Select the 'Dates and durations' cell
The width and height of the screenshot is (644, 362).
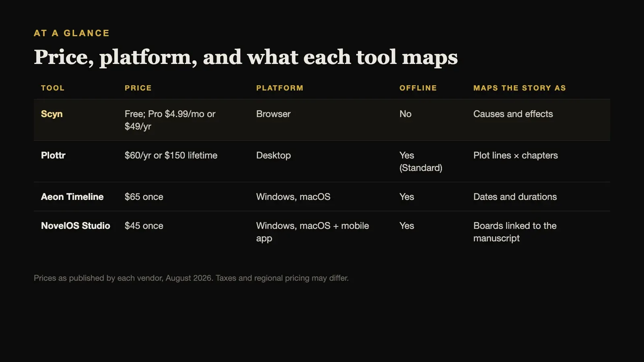[515, 197]
